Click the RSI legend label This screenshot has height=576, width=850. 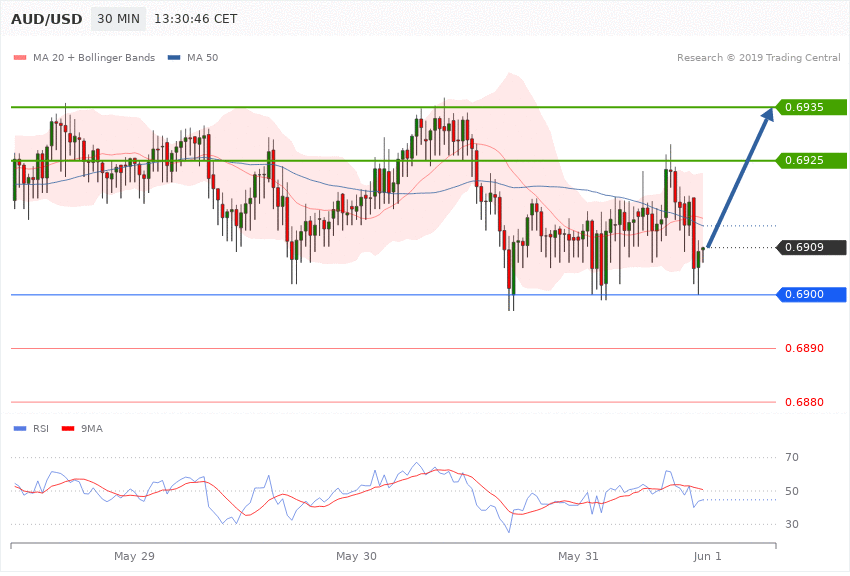(x=41, y=429)
